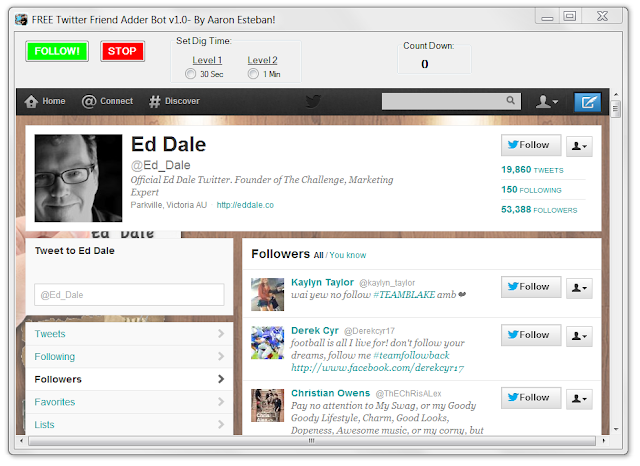The image size is (640, 466).
Task: Open the account profile dropdown in navbar
Action: tap(547, 101)
